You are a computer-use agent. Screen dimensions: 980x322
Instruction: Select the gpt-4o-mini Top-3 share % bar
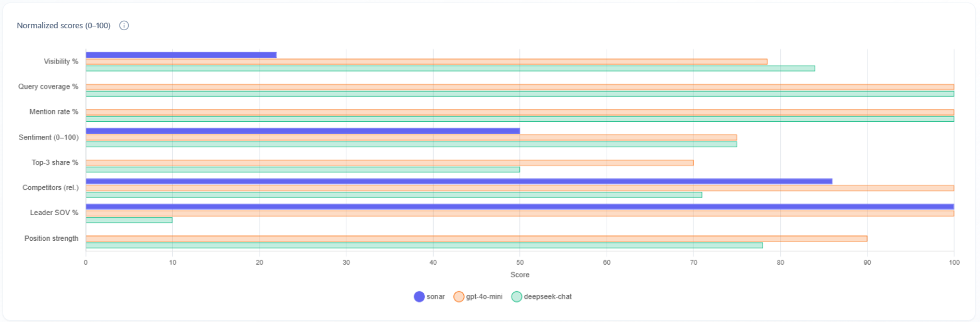click(x=389, y=163)
